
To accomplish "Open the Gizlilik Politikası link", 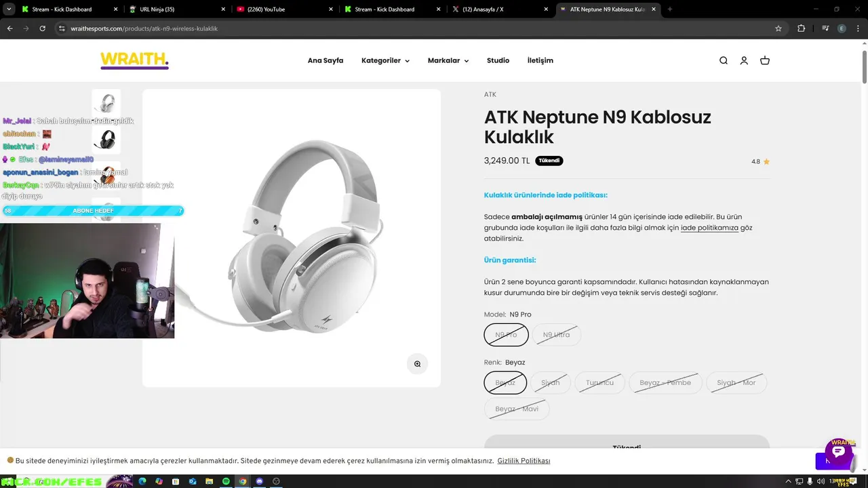I will point(524,461).
